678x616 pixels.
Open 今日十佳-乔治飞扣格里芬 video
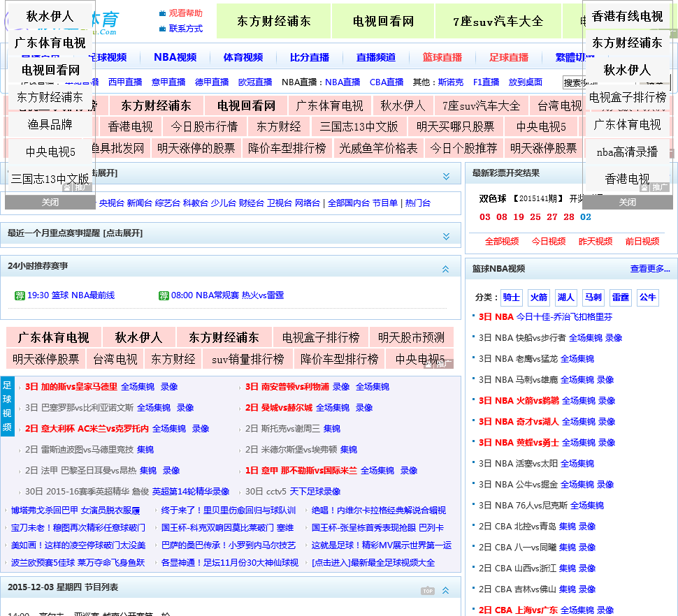(564, 317)
